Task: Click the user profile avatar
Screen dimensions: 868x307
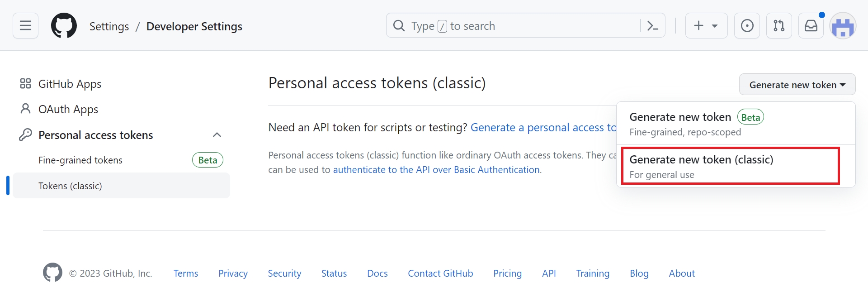Action: point(843,27)
